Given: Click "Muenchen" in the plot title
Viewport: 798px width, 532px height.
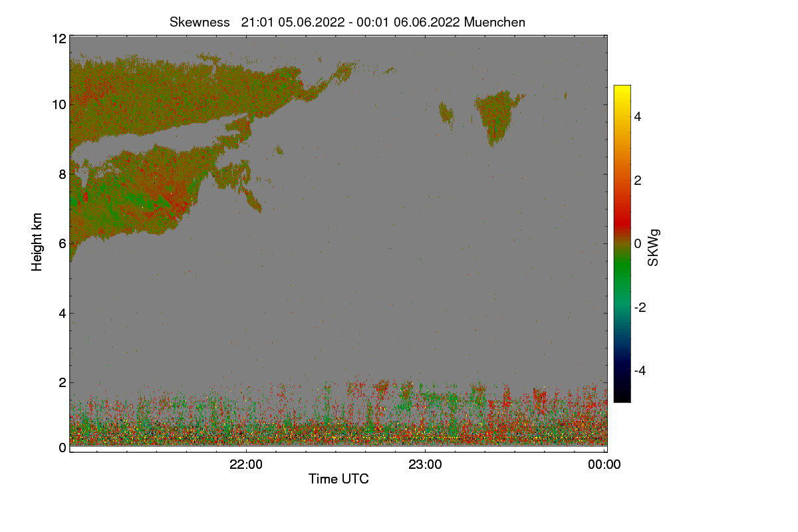Looking at the screenshot, I should (x=495, y=22).
